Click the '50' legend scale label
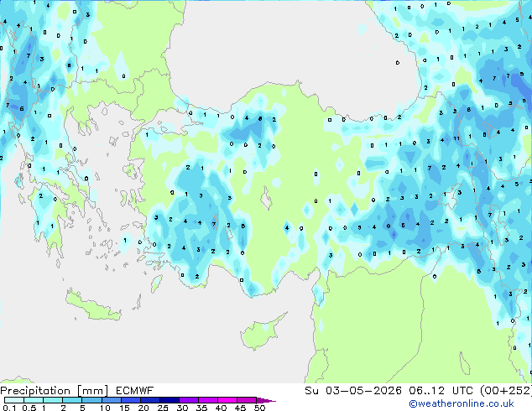The height and width of the screenshot is (411, 532). (259, 408)
